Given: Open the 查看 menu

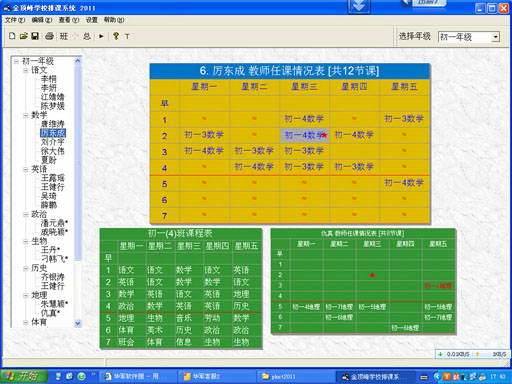Looking at the screenshot, I should click(69, 20).
